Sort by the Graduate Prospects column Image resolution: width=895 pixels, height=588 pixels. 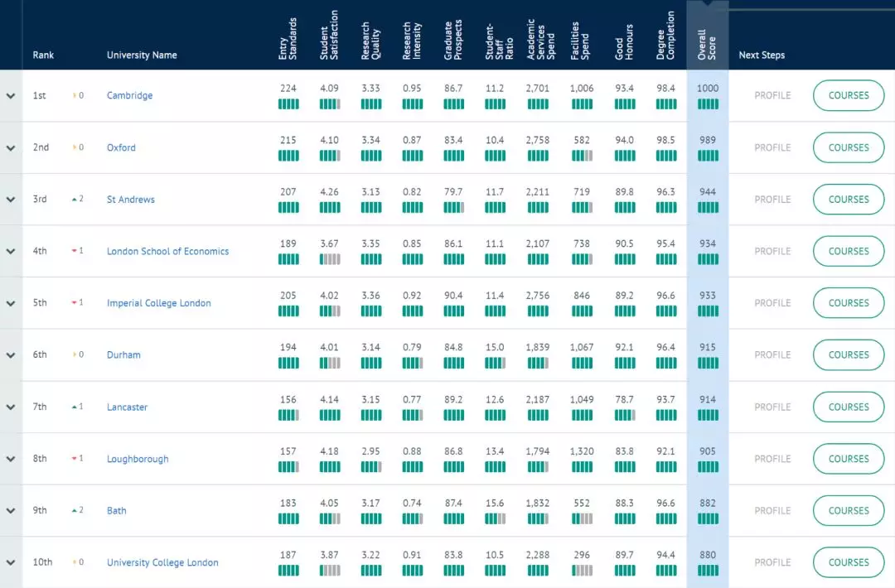(453, 40)
